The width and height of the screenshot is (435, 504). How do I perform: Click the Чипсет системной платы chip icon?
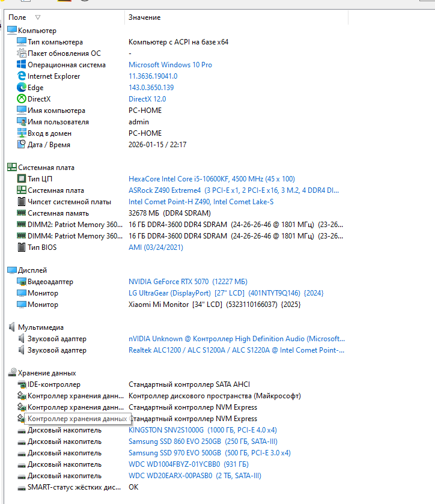click(x=22, y=201)
